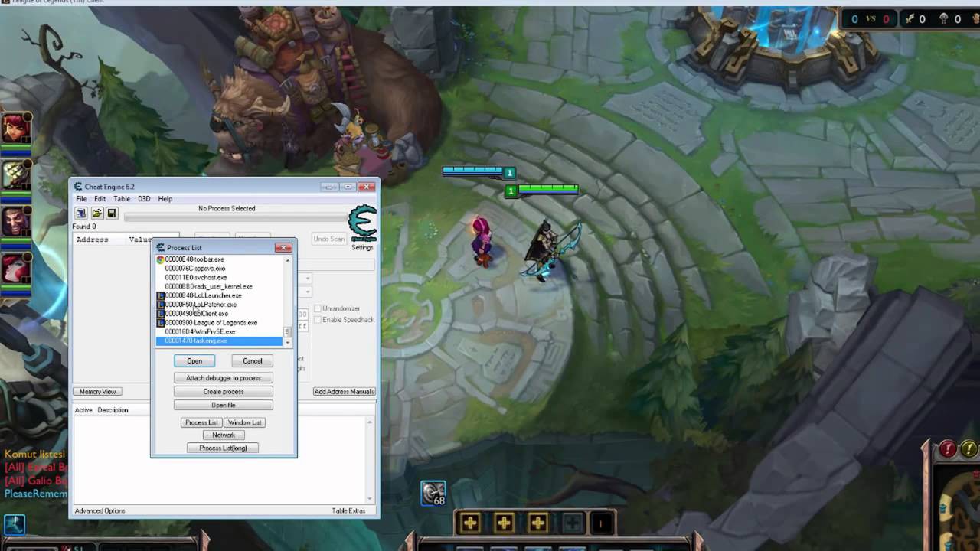Click the icon next to LoLPatcher.exe
This screenshot has height=551, width=980.
(161, 305)
